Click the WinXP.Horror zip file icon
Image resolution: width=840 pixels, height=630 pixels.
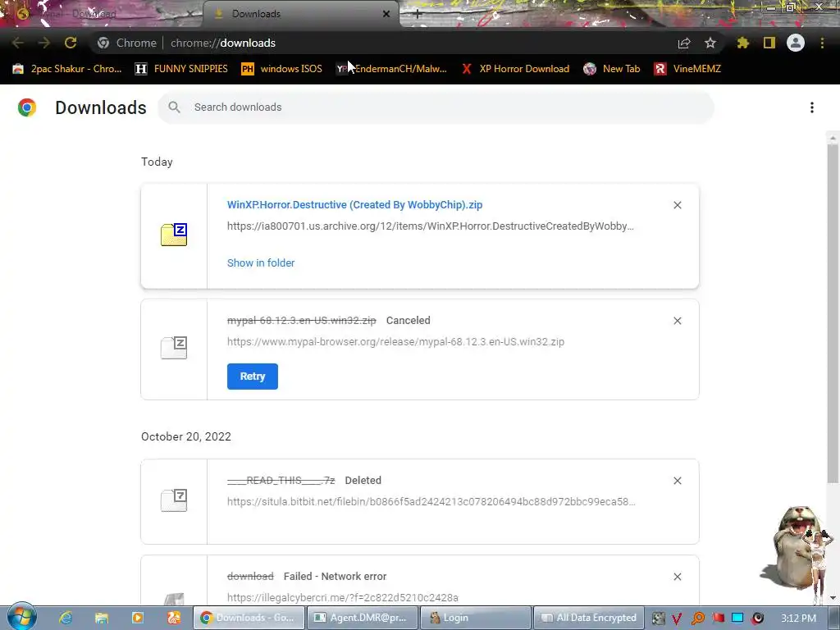(174, 235)
